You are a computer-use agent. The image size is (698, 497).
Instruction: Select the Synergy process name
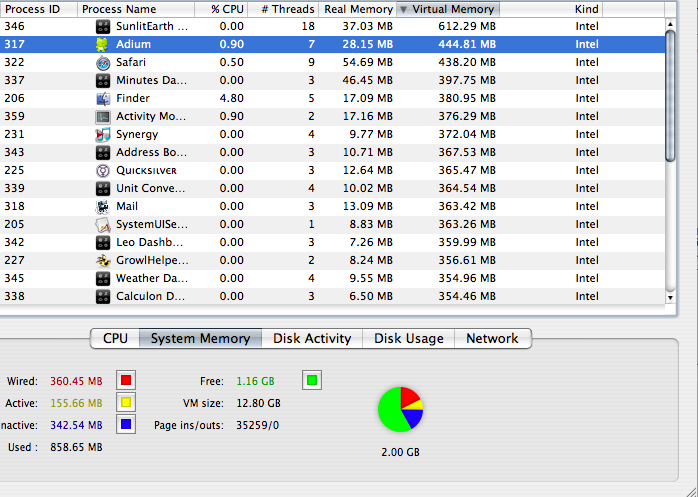pos(137,134)
